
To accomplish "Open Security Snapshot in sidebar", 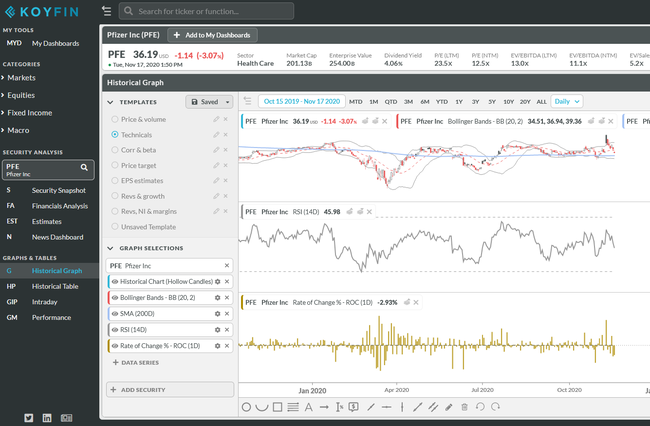I will point(58,191).
